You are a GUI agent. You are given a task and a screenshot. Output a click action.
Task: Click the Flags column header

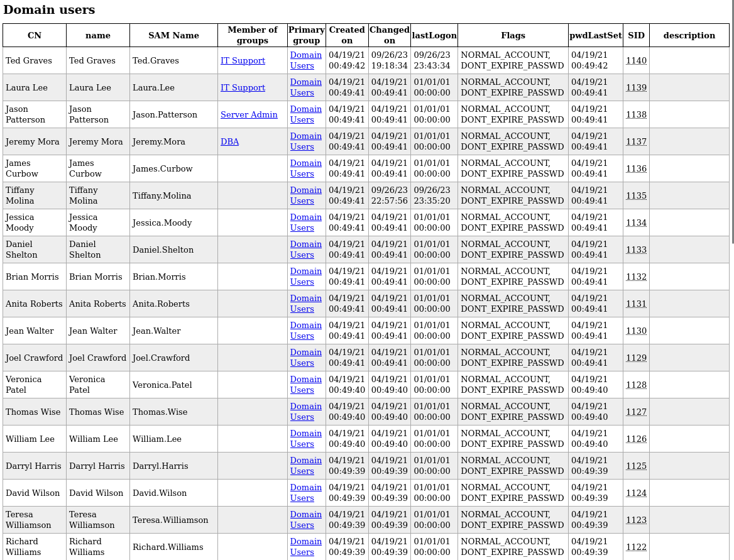(513, 35)
